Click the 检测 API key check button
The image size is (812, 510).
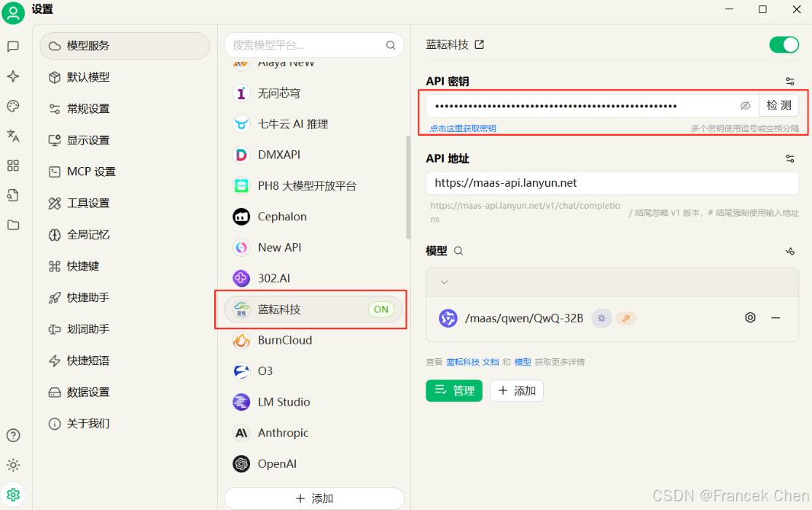[x=778, y=106]
